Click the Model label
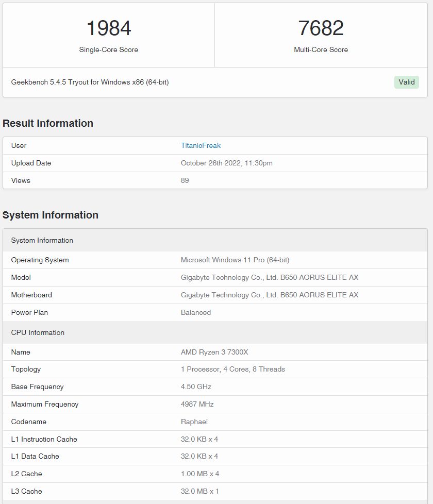This screenshot has height=504, width=433. 21,277
